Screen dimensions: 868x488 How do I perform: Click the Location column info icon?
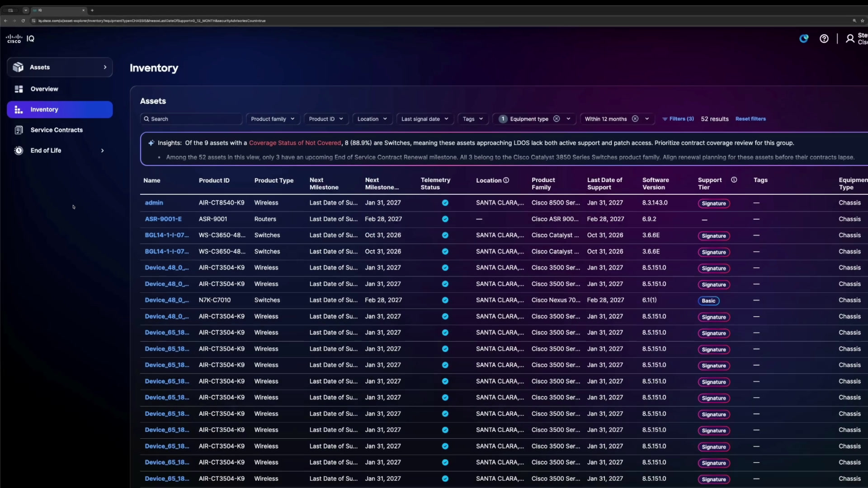(x=506, y=180)
